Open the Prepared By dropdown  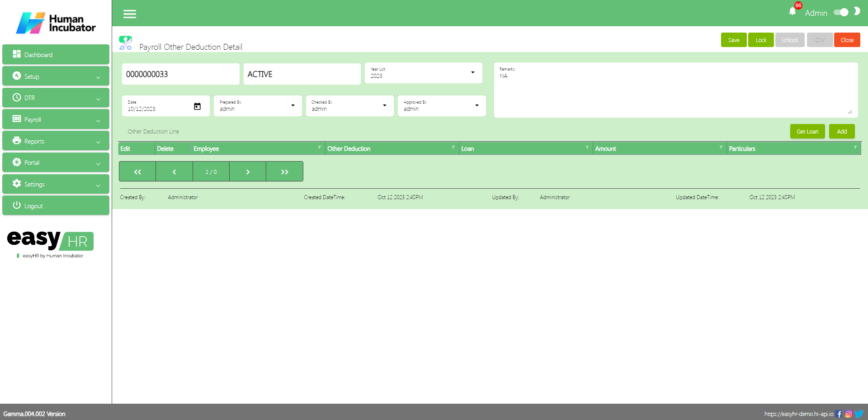(x=258, y=106)
